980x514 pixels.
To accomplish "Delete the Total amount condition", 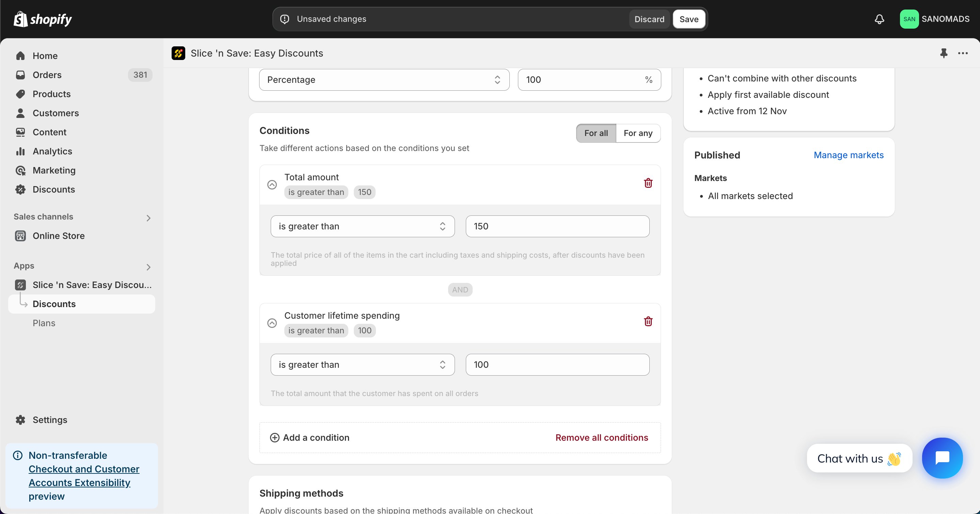I will pos(648,183).
